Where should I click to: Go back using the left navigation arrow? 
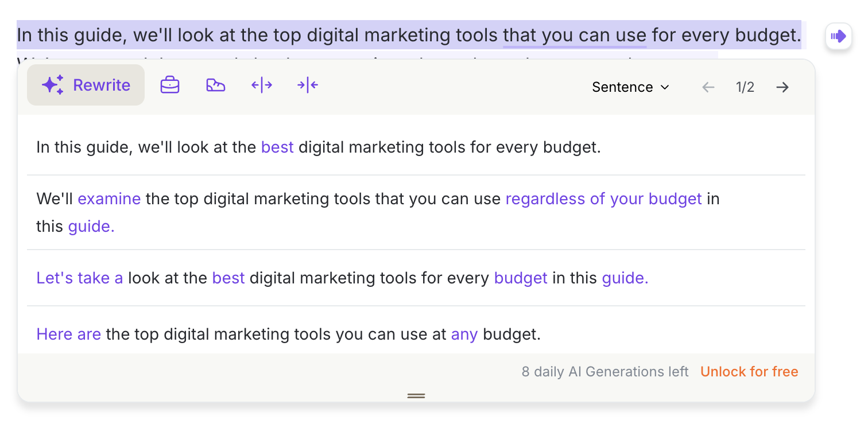[x=708, y=87]
